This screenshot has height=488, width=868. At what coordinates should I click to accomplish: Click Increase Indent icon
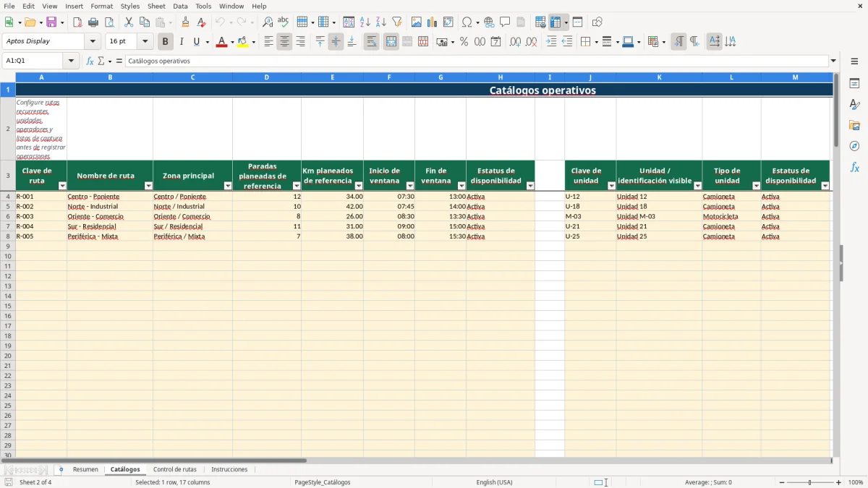pos(551,42)
